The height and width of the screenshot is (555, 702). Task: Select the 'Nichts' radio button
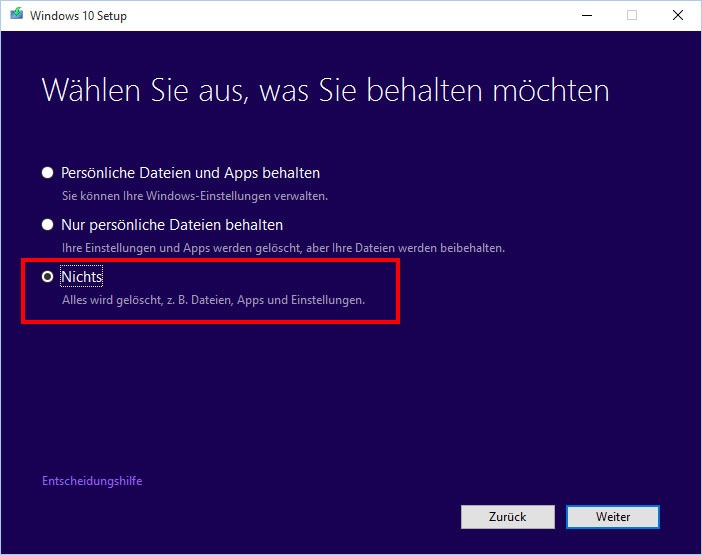pyautogui.click(x=47, y=277)
